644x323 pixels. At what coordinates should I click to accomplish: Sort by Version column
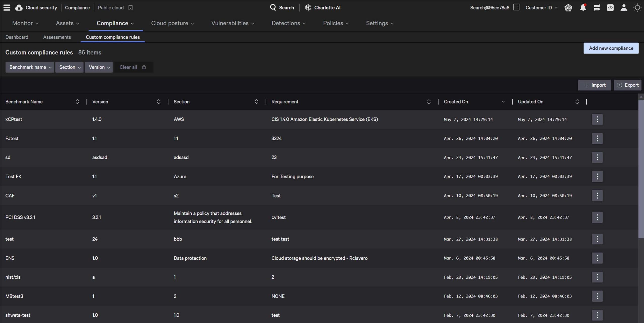pyautogui.click(x=158, y=102)
